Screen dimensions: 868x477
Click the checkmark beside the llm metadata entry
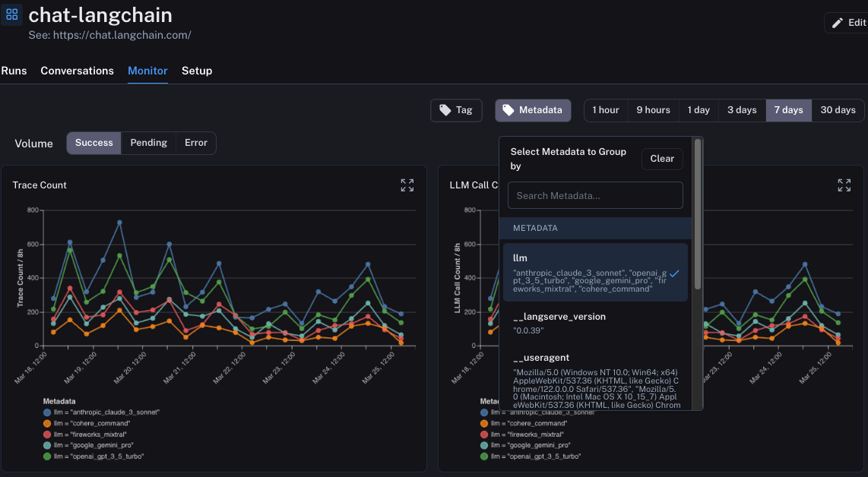(676, 273)
